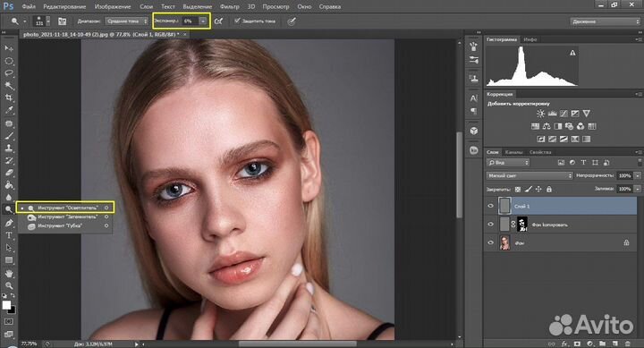Enable airbrush mode in options bar
The width and height of the screenshot is (644, 348).
[218, 21]
